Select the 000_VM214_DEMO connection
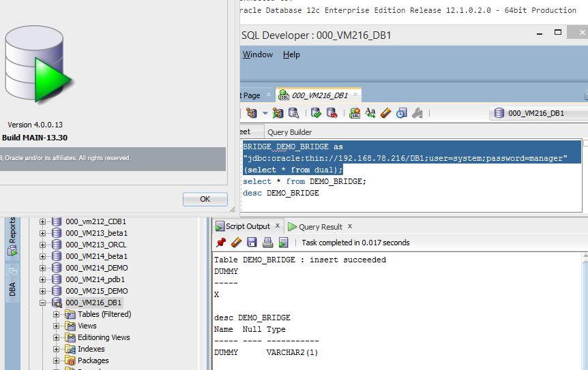588x370 pixels. click(x=96, y=268)
